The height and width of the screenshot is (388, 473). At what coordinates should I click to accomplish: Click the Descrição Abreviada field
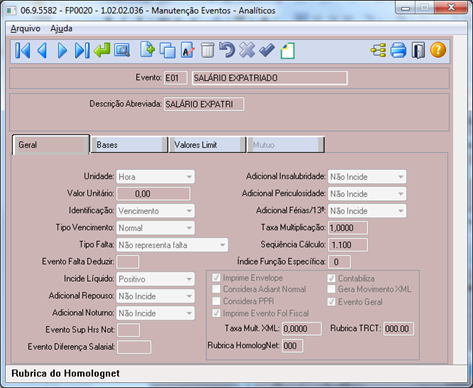click(204, 104)
